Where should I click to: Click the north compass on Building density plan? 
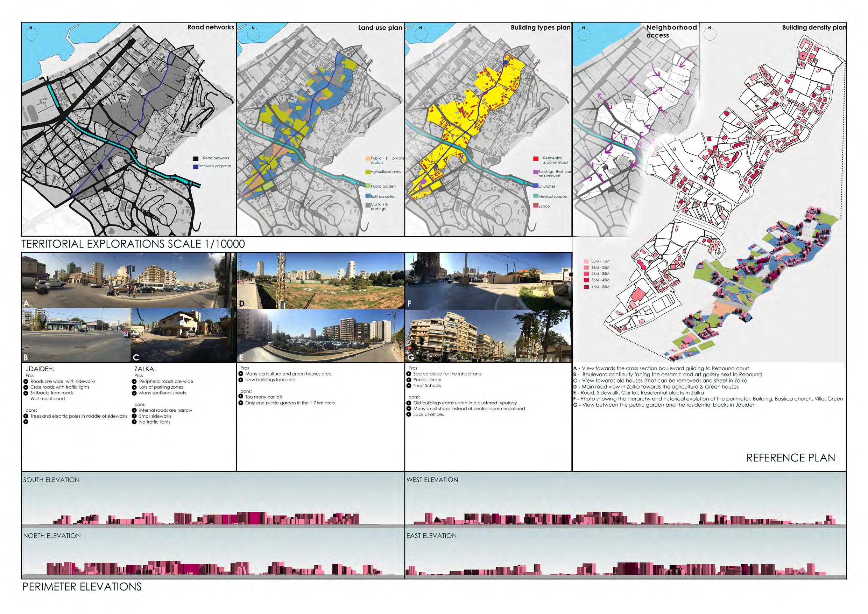point(710,34)
